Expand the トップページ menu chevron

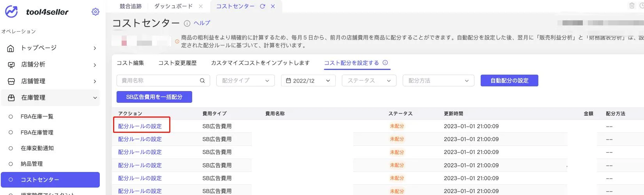point(95,48)
